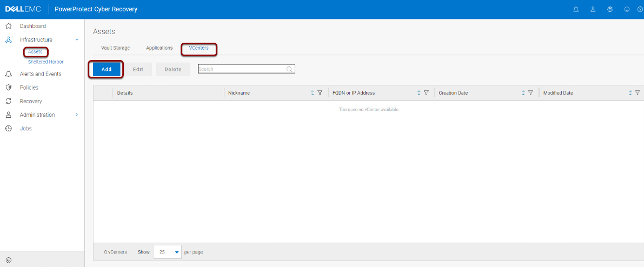The height and width of the screenshot is (267, 644).
Task: Sort the Creation Date column arrows
Action: pyautogui.click(x=523, y=93)
